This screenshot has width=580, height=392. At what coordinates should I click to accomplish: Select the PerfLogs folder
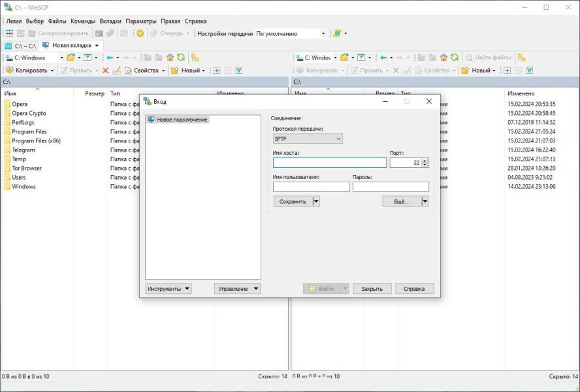coord(23,123)
